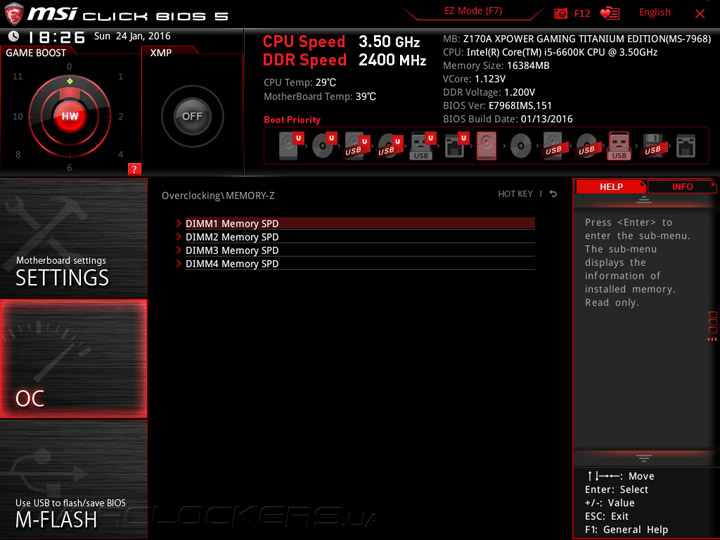Select the legacy CD/DVD boot icon without UEFI badge
The height and width of the screenshot is (540, 720).
coord(520,146)
